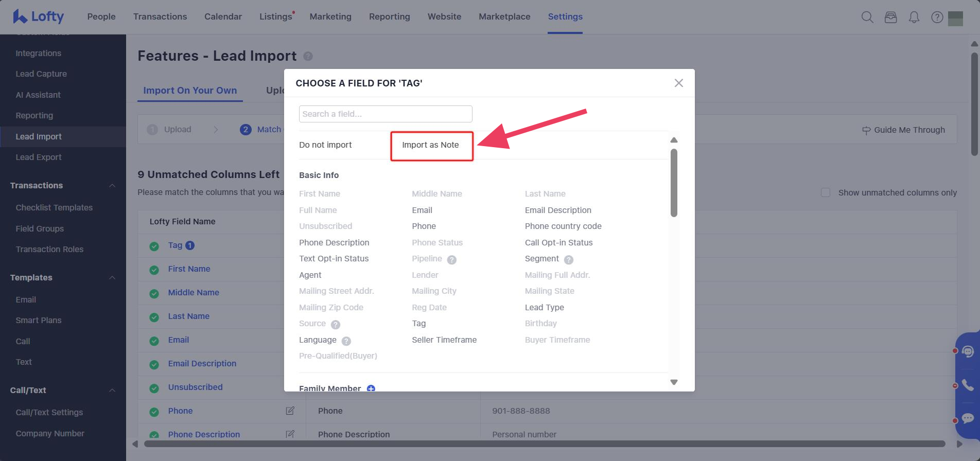Open the Marketplace menu
The height and width of the screenshot is (461, 980).
(x=504, y=16)
